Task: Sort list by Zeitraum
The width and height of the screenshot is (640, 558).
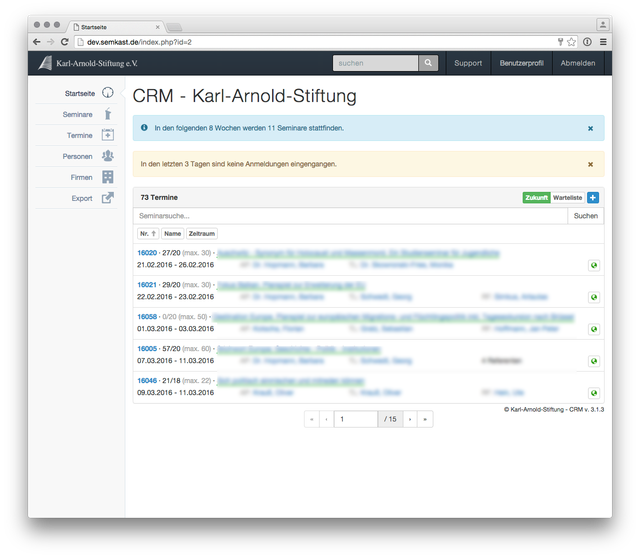Action: coord(202,233)
